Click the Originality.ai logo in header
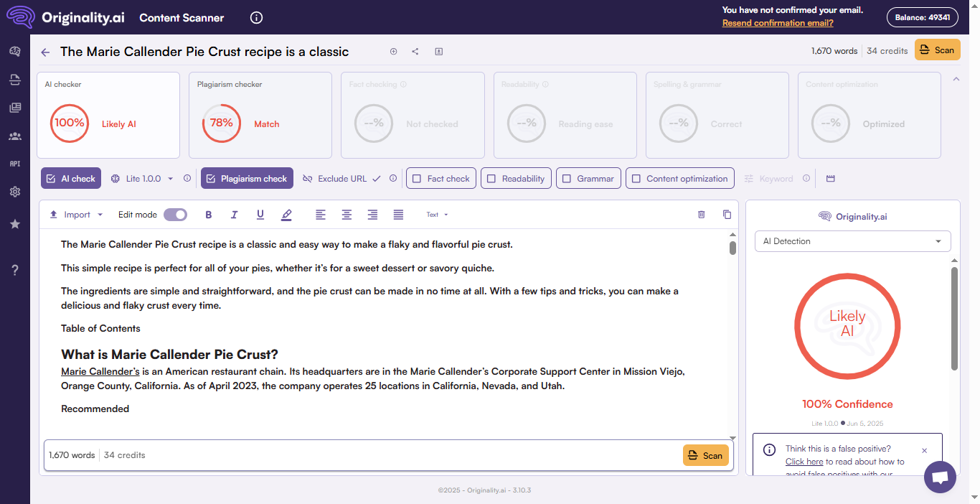Image resolution: width=980 pixels, height=504 pixels. coord(65,17)
